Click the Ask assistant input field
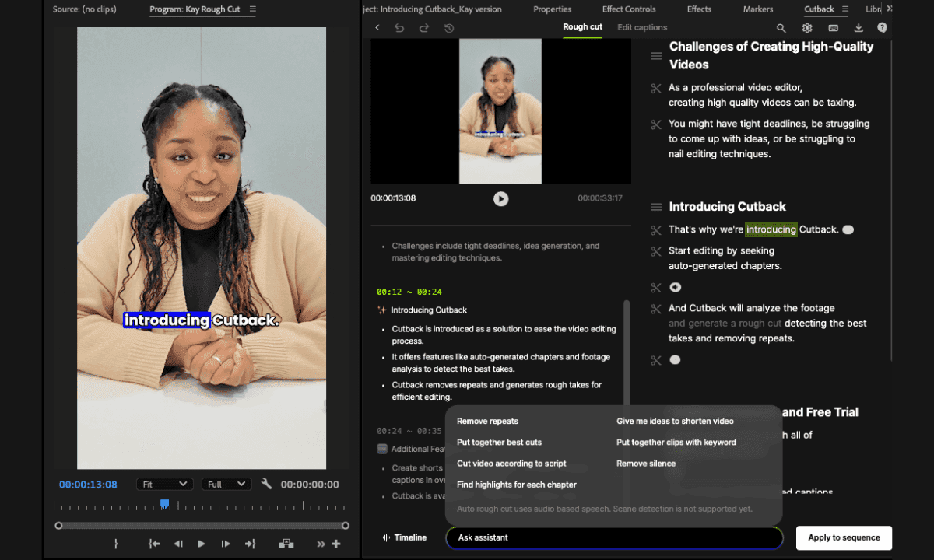 pos(614,537)
